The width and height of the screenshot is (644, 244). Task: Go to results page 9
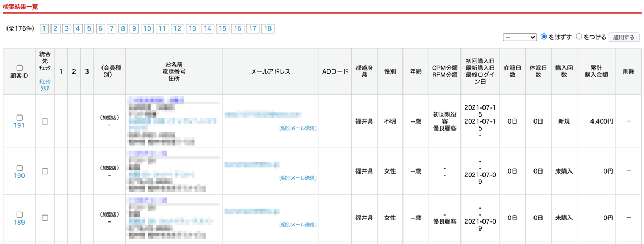click(134, 28)
